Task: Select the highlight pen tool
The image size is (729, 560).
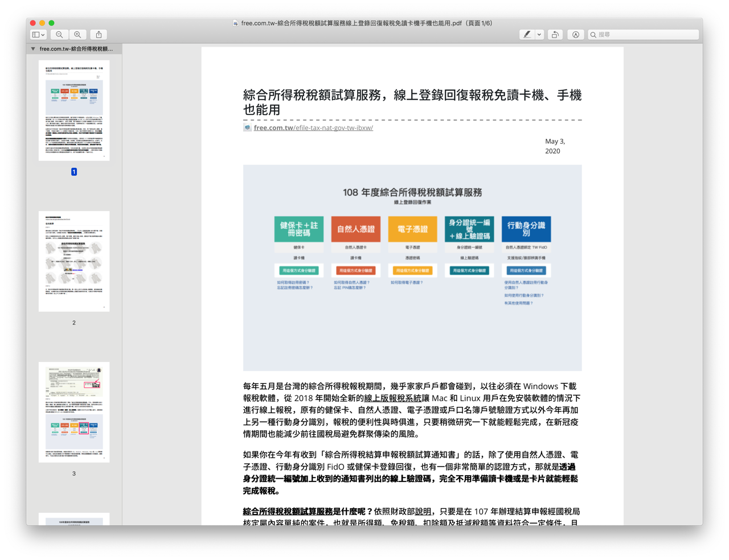Action: (527, 35)
